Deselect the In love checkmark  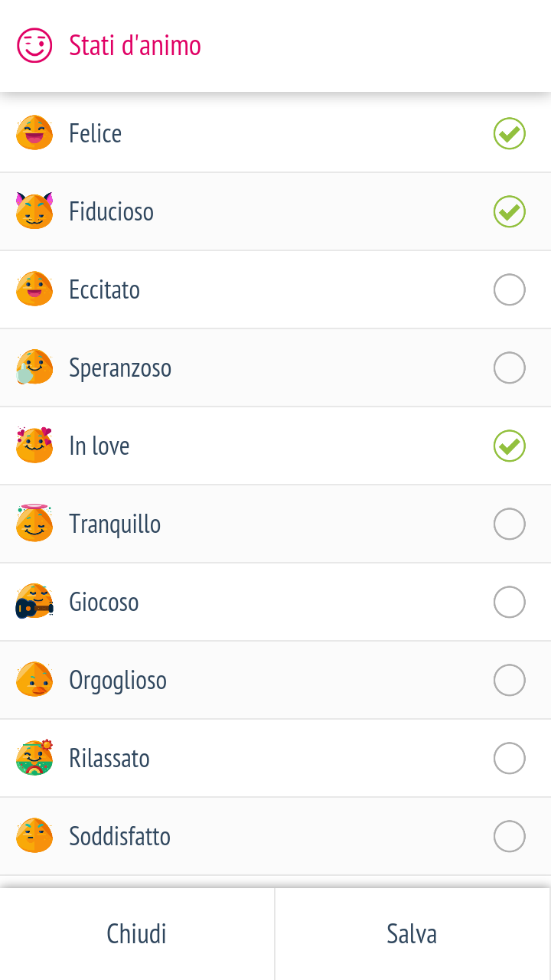tap(510, 446)
